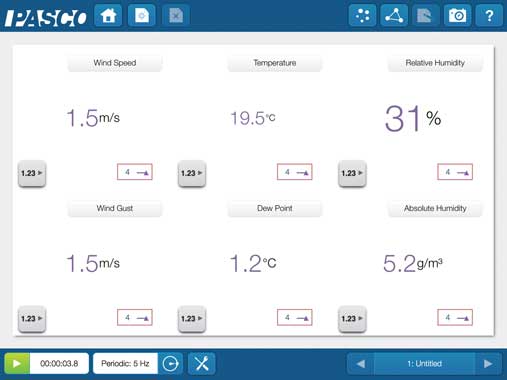Click the Periodic: 5 Hz sample rate
Screen dimensions: 507x380
click(125, 363)
